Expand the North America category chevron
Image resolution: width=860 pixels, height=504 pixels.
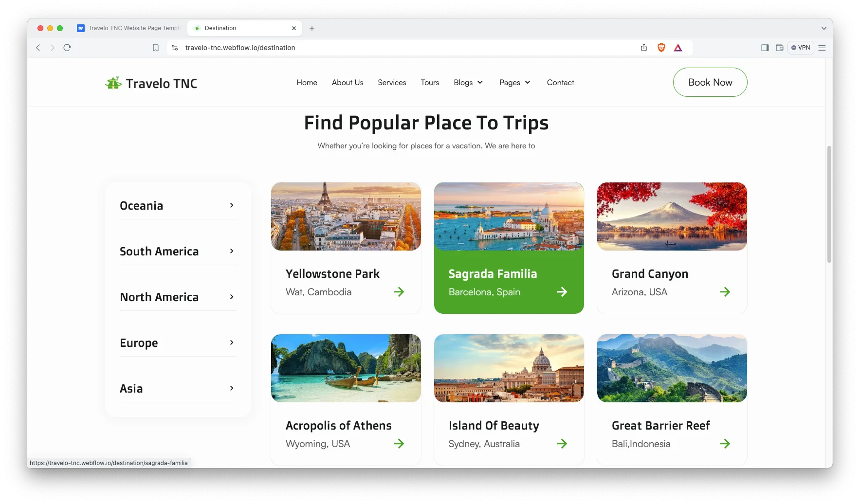[232, 297]
